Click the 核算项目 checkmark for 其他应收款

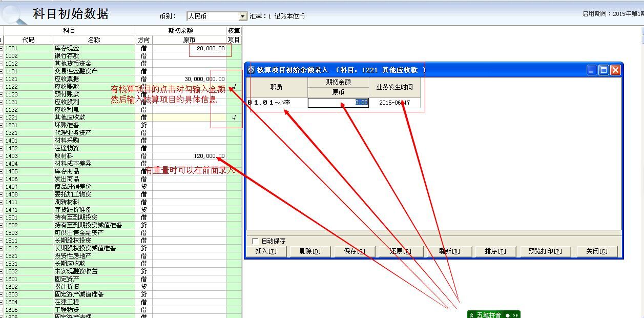click(x=234, y=117)
